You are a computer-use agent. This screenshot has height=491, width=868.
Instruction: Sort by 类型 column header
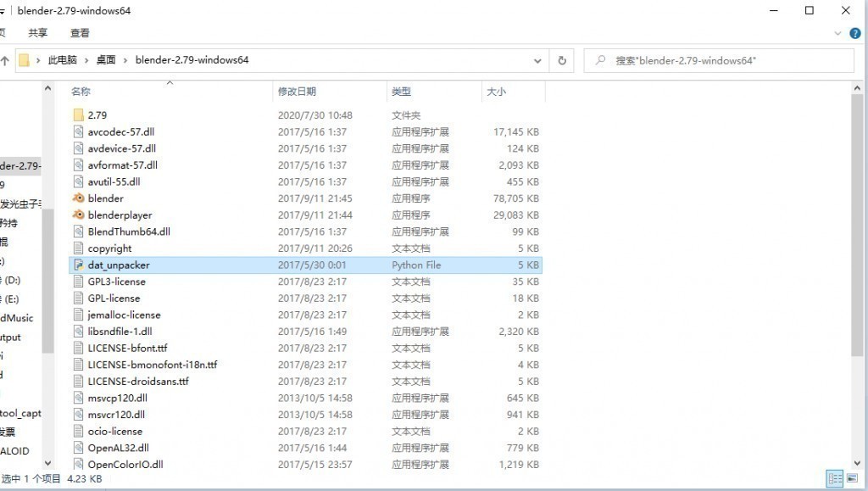click(401, 92)
